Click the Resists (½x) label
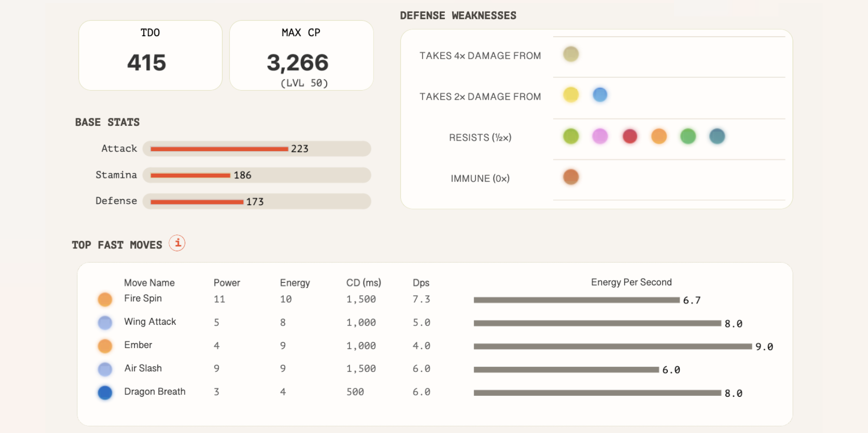 click(x=480, y=138)
